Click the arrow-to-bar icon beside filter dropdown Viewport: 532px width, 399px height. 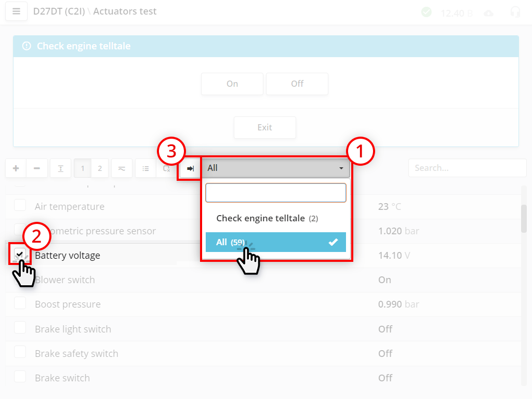click(x=190, y=168)
